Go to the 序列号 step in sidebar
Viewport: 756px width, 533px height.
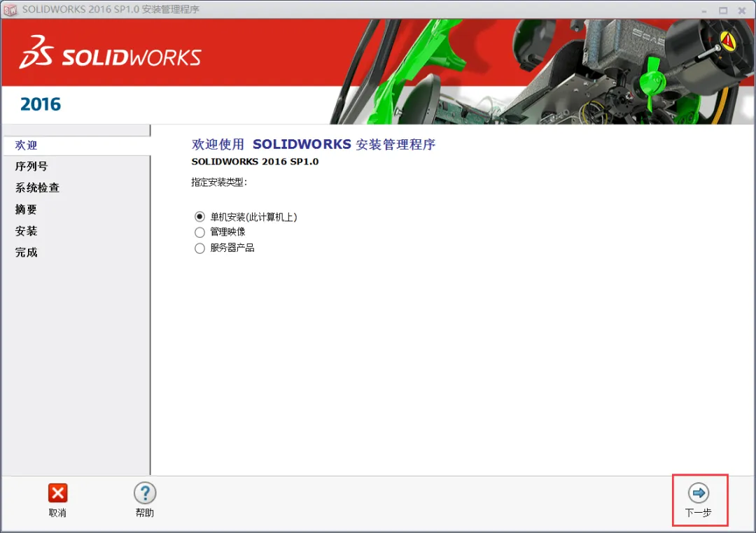point(31,166)
